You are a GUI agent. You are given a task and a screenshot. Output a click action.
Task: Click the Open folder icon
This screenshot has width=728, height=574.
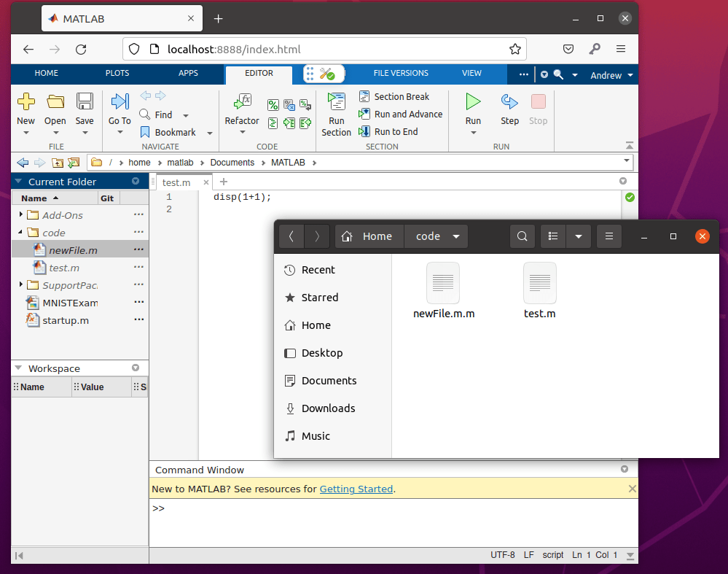tap(55, 101)
